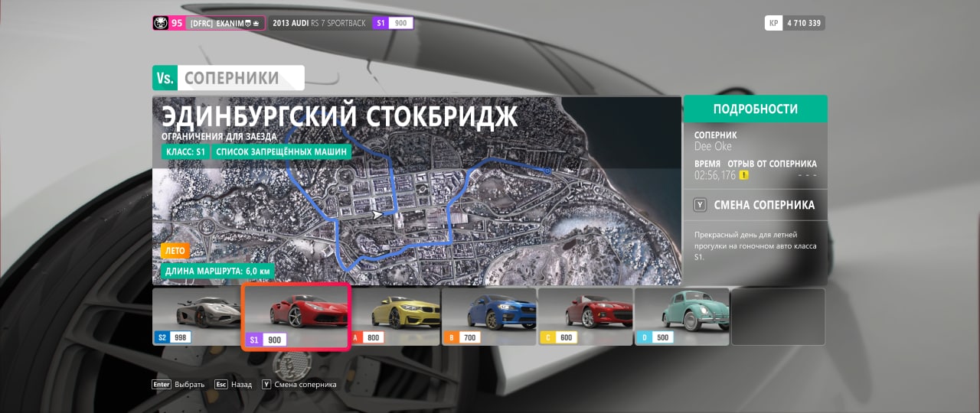The height and width of the screenshot is (413, 980).
Task: Click the Длина маршрута: 6,0 км label
Action: pyautogui.click(x=218, y=271)
